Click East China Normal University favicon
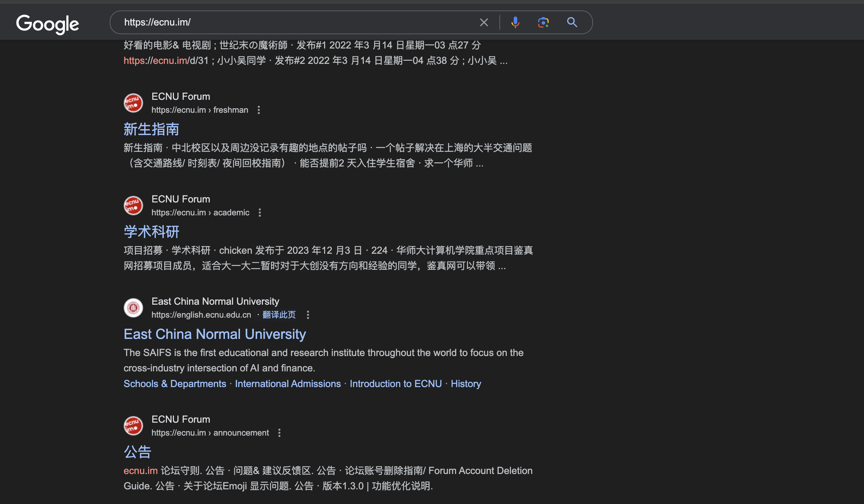This screenshot has width=864, height=504. pos(133,308)
